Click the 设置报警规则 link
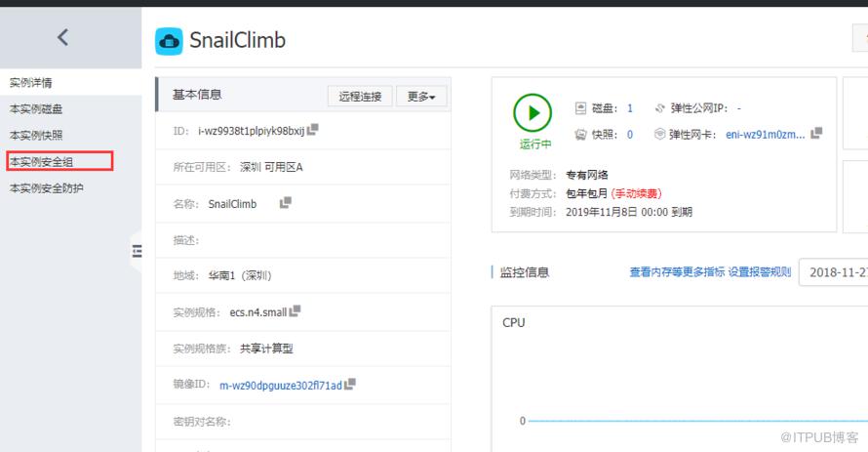The image size is (868, 452). pos(760,272)
